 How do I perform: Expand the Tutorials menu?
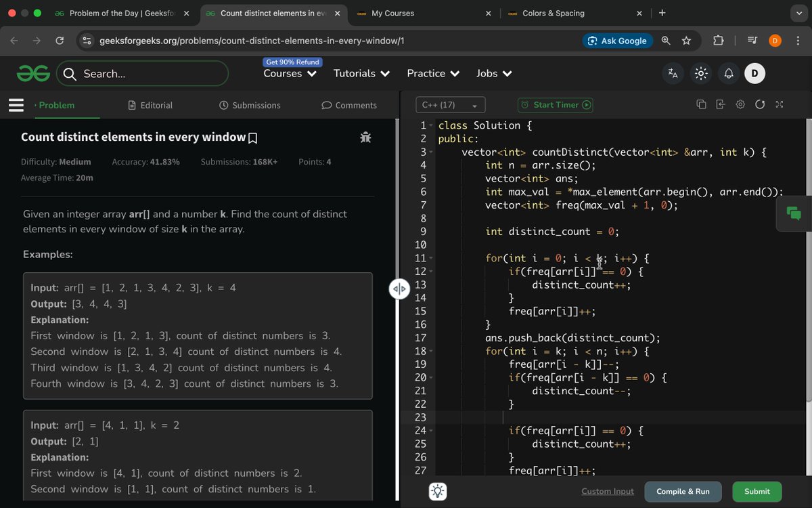pos(361,74)
